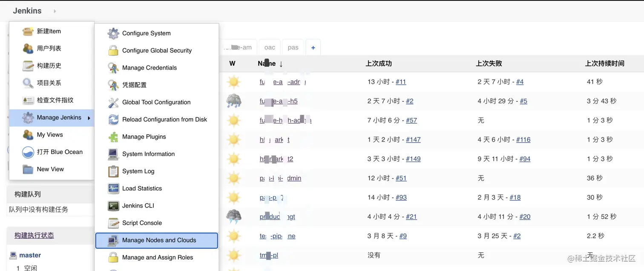Click the Script Console notepad icon
Viewport: 644px width, 271px height.
[113, 223]
